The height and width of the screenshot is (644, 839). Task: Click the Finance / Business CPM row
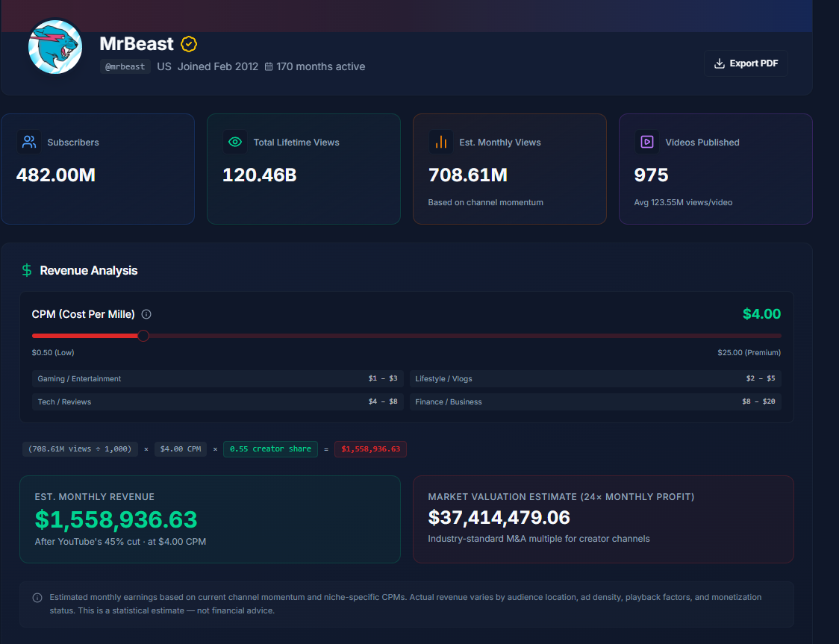[x=596, y=401]
